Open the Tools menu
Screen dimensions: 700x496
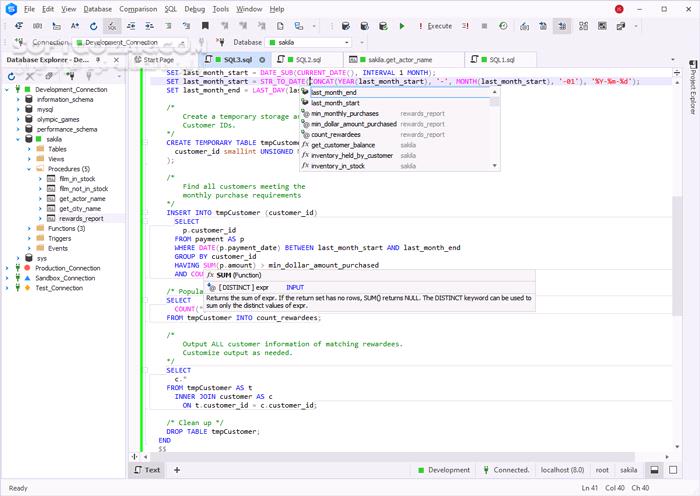point(221,9)
